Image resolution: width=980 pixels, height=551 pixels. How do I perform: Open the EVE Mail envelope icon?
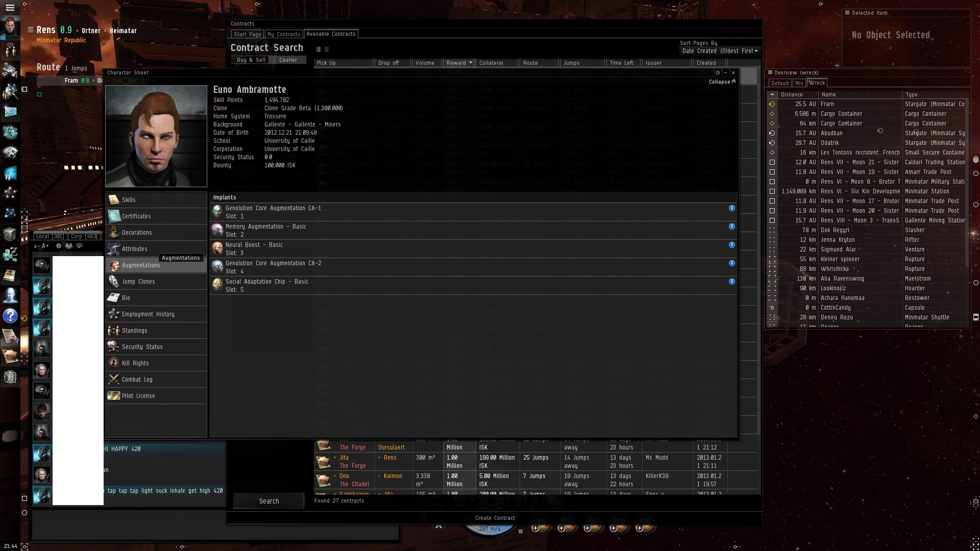(x=10, y=111)
